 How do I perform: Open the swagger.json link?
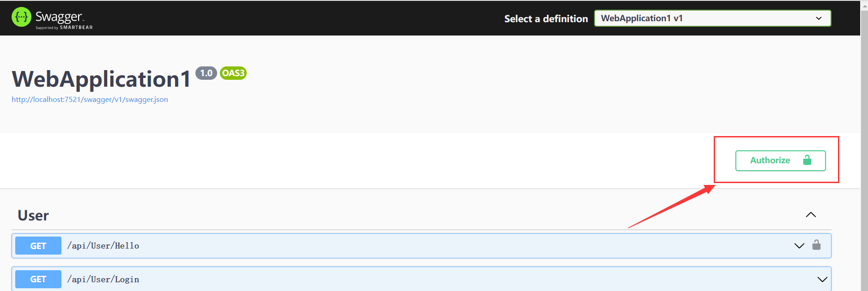pos(90,100)
